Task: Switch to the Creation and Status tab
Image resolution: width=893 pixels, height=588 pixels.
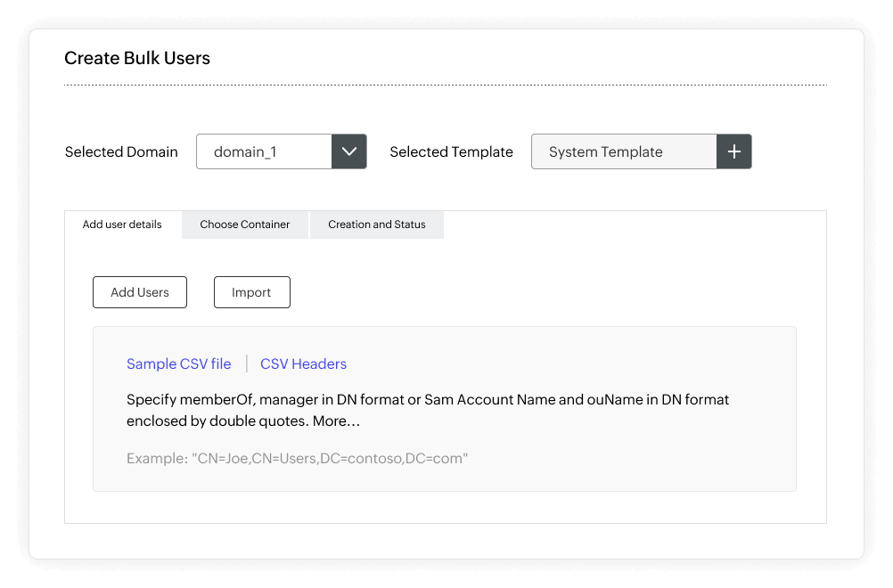Action: pyautogui.click(x=376, y=225)
